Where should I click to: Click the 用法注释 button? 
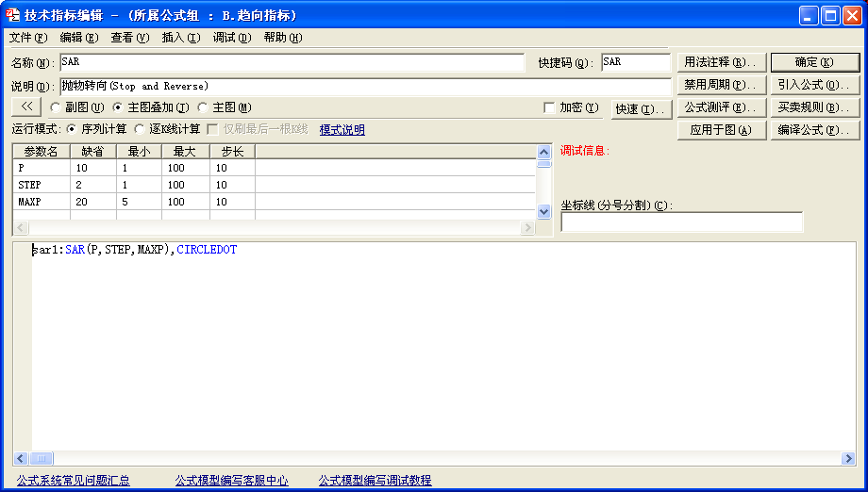[722, 62]
